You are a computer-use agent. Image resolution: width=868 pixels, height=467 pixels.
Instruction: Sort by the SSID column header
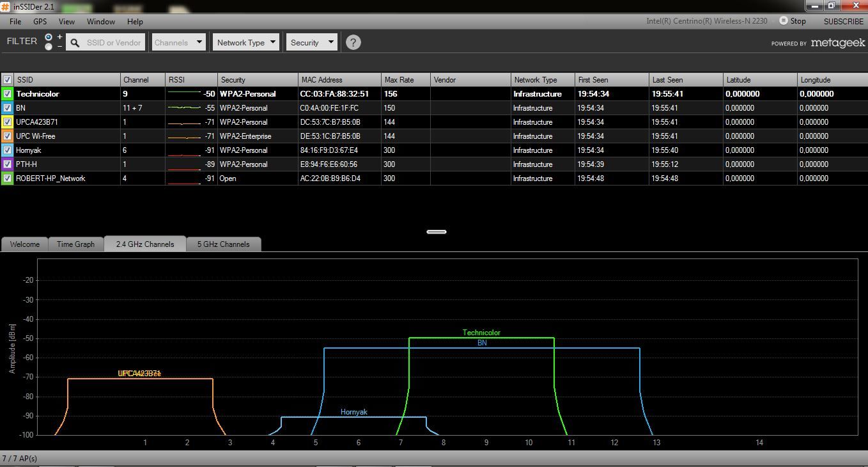point(67,80)
